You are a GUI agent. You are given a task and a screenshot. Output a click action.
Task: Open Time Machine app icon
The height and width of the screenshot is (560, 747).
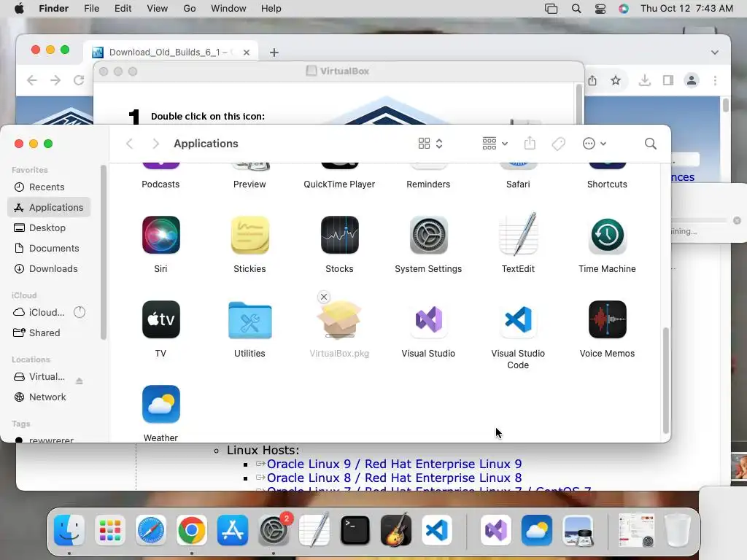tap(607, 235)
